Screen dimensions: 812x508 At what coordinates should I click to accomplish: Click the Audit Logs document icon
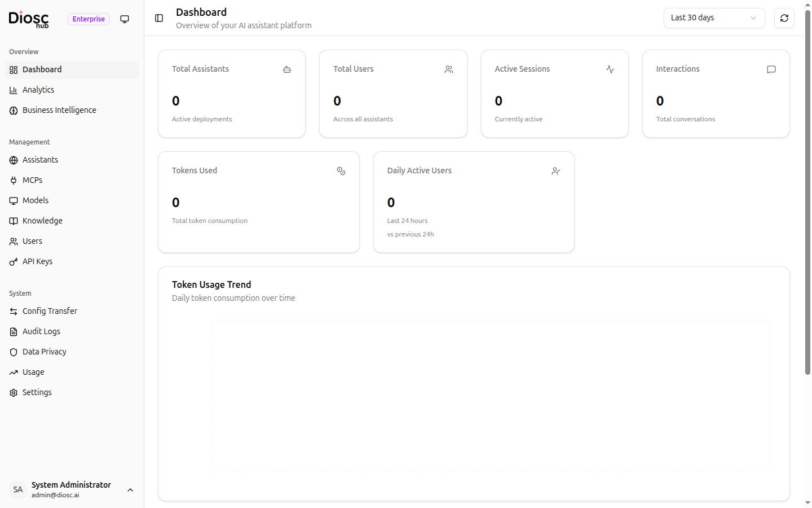pos(14,332)
